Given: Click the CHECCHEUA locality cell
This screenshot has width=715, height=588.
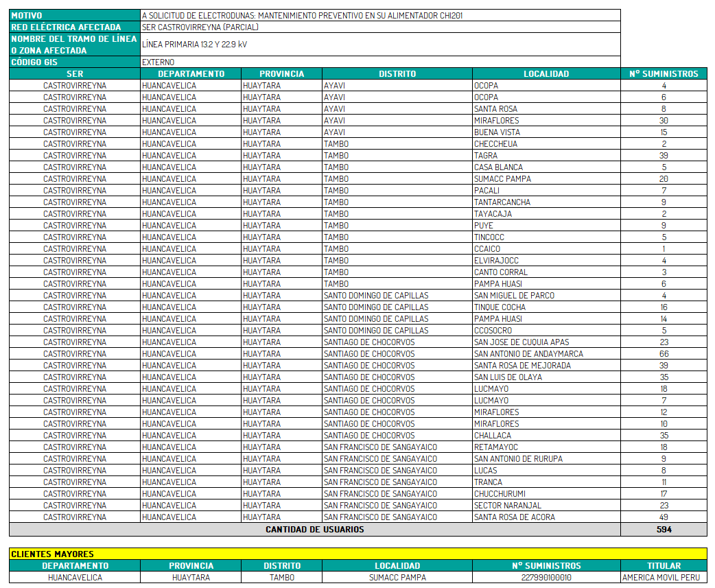Looking at the screenshot, I should pyautogui.click(x=546, y=144).
